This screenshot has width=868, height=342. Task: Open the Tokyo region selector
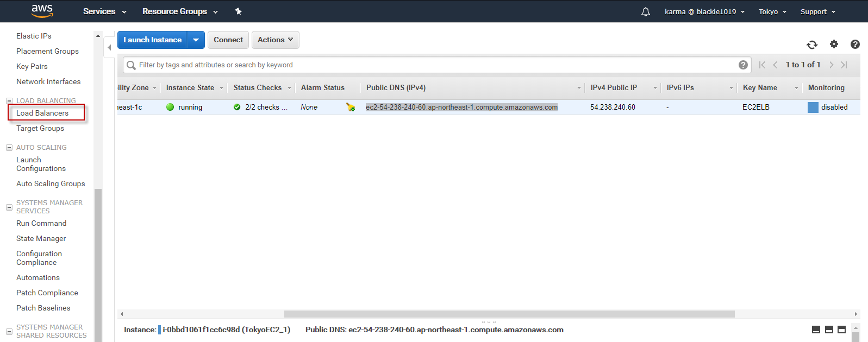(x=772, y=11)
